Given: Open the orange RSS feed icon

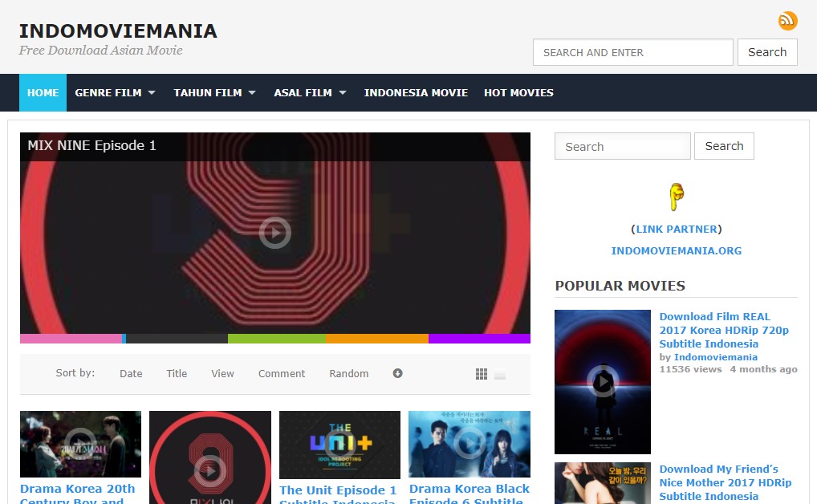Looking at the screenshot, I should point(788,21).
